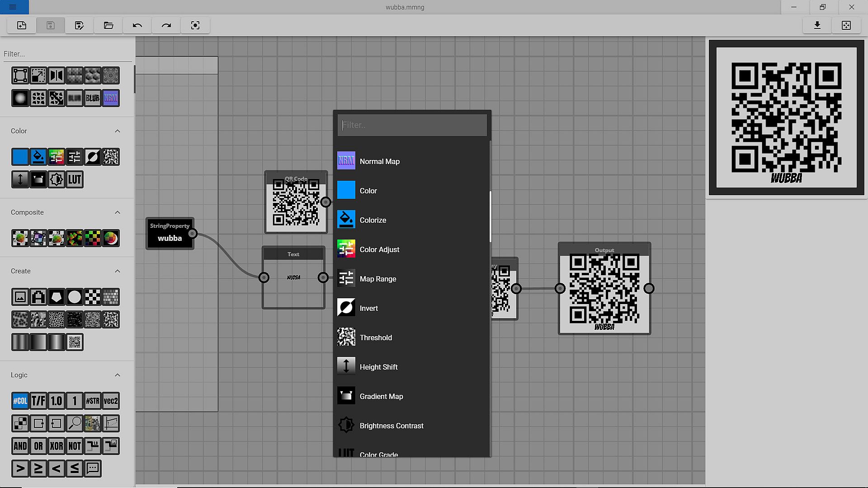
Task: Collapse the Composite section
Action: [x=118, y=212]
